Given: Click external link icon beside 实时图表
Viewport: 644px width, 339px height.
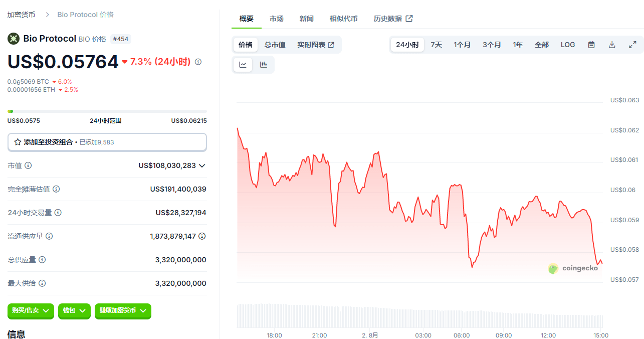Looking at the screenshot, I should pos(331,45).
